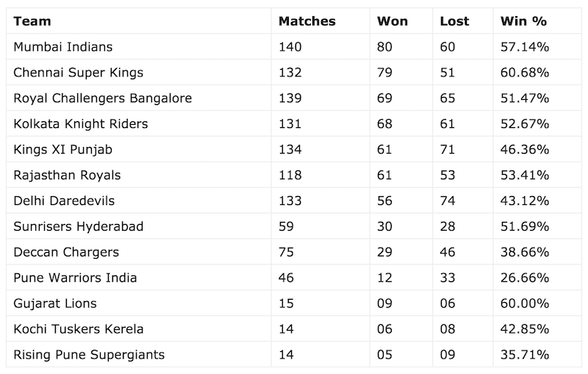This screenshot has height=374, width=588.
Task: Click the Matches column header
Action: (x=306, y=21)
